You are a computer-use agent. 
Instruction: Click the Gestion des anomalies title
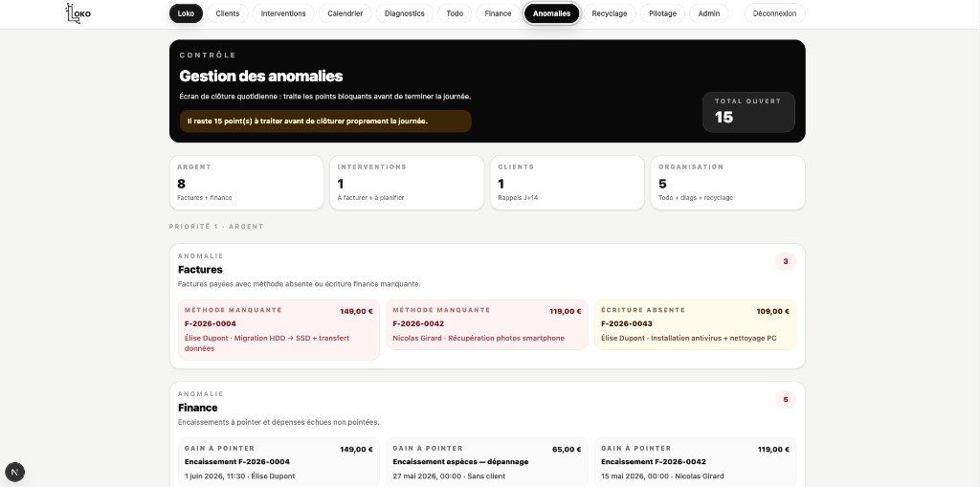point(261,77)
